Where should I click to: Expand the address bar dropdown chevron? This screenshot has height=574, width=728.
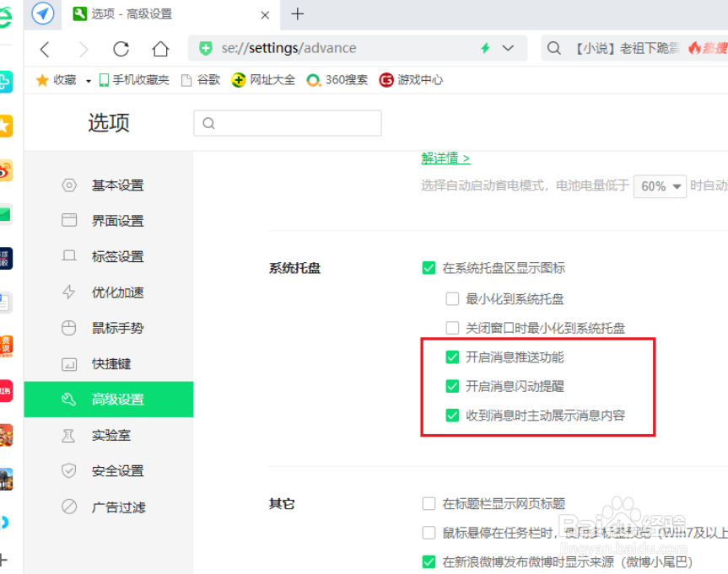coord(507,49)
